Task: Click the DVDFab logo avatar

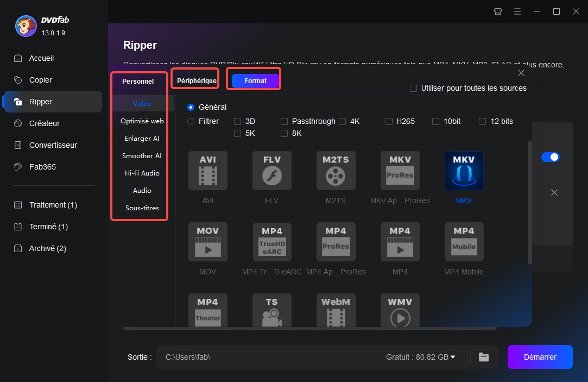Action: (x=26, y=26)
